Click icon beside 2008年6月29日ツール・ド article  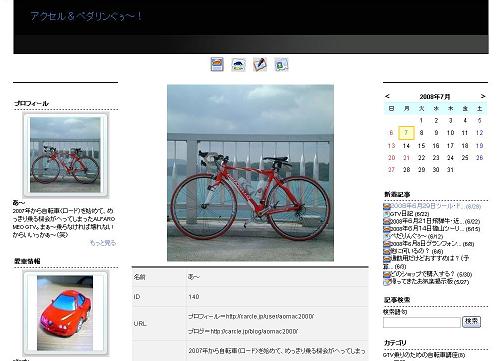[387, 206]
